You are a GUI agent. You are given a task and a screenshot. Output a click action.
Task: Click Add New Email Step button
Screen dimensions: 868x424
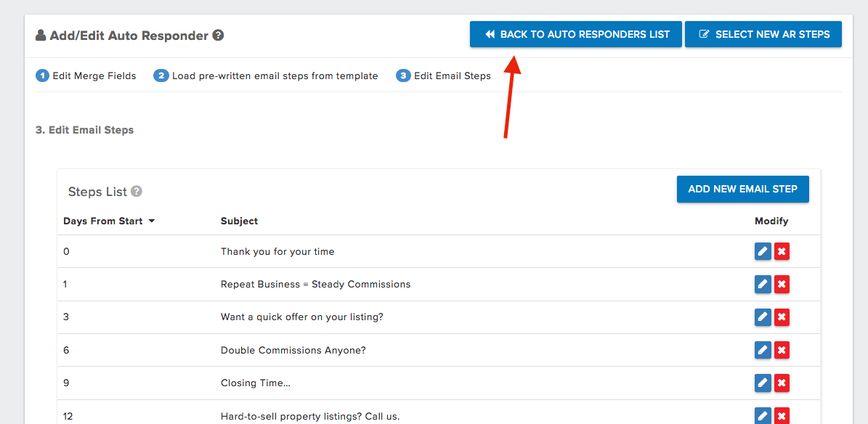743,189
